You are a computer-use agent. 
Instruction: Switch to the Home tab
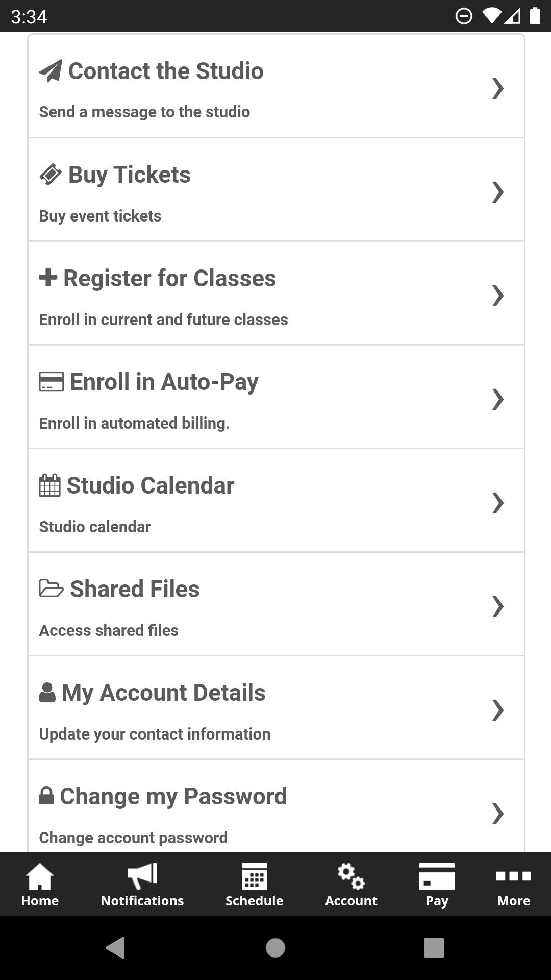pos(40,884)
